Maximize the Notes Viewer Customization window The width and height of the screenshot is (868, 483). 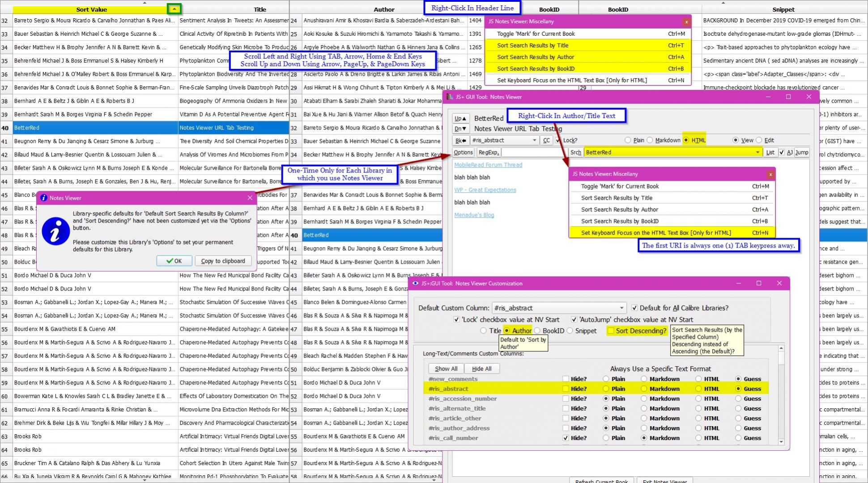(x=759, y=283)
